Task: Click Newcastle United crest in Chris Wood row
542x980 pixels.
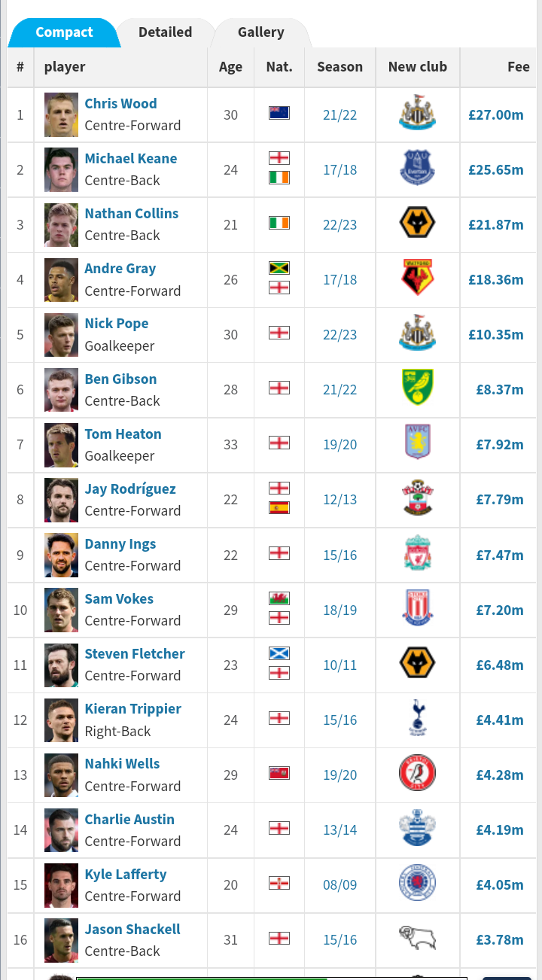Action: coord(417,114)
